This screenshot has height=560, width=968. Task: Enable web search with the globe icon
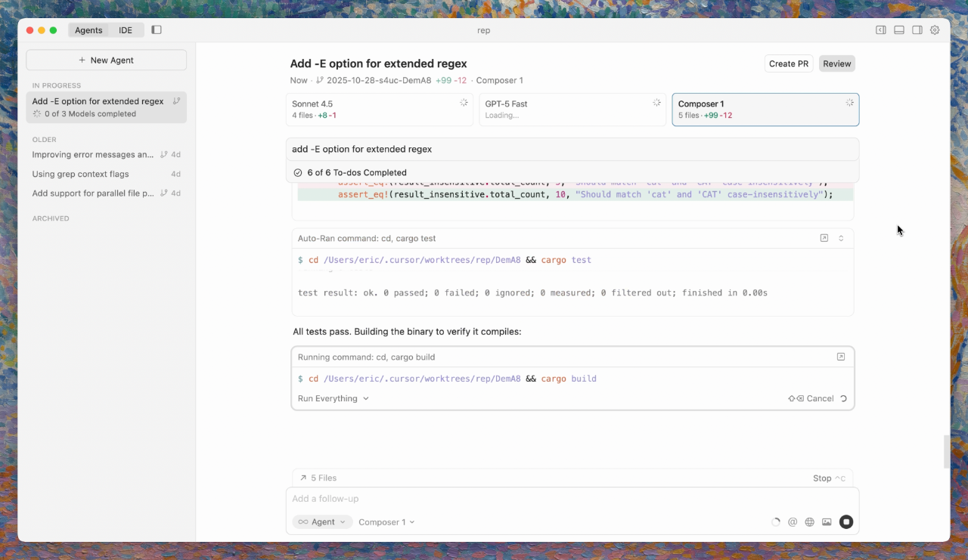(809, 521)
